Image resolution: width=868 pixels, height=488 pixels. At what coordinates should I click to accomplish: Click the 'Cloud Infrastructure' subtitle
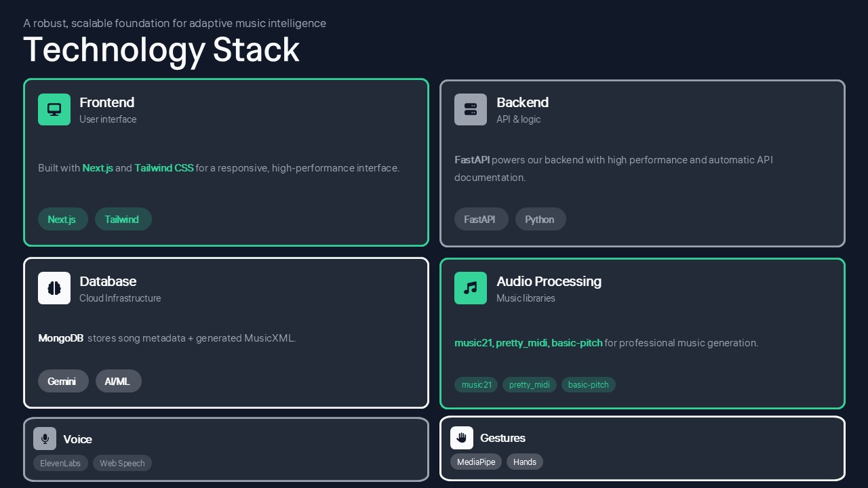120,298
